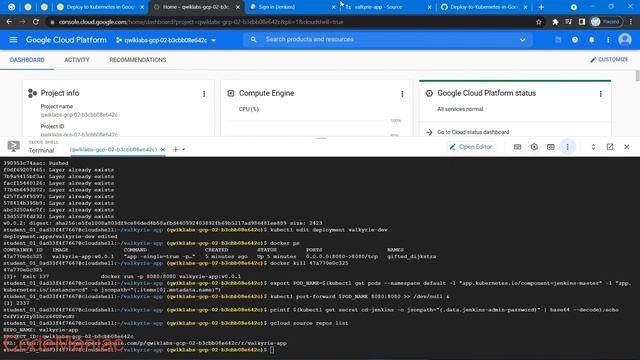Expand the search bar dropdown arrow

pyautogui.click(x=522, y=40)
